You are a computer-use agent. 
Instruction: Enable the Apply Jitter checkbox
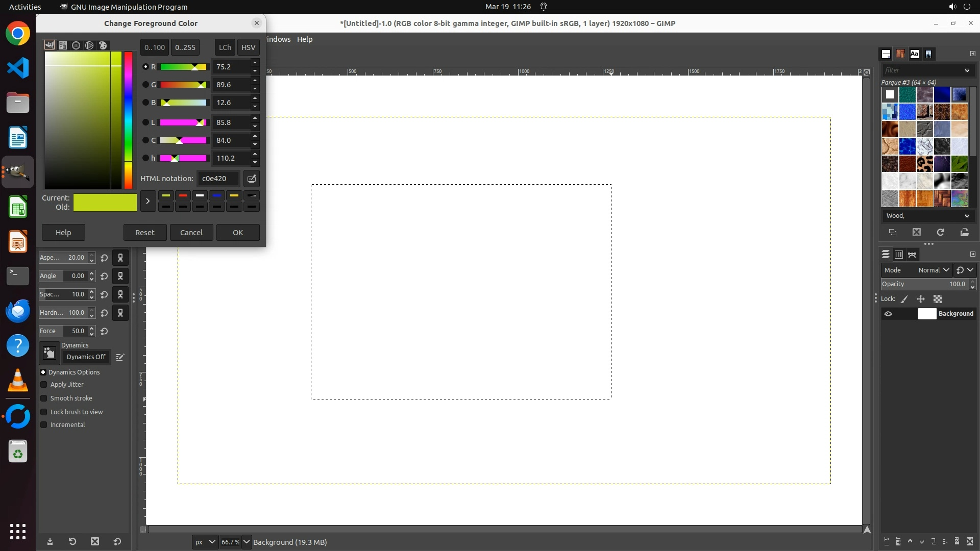[x=44, y=385]
